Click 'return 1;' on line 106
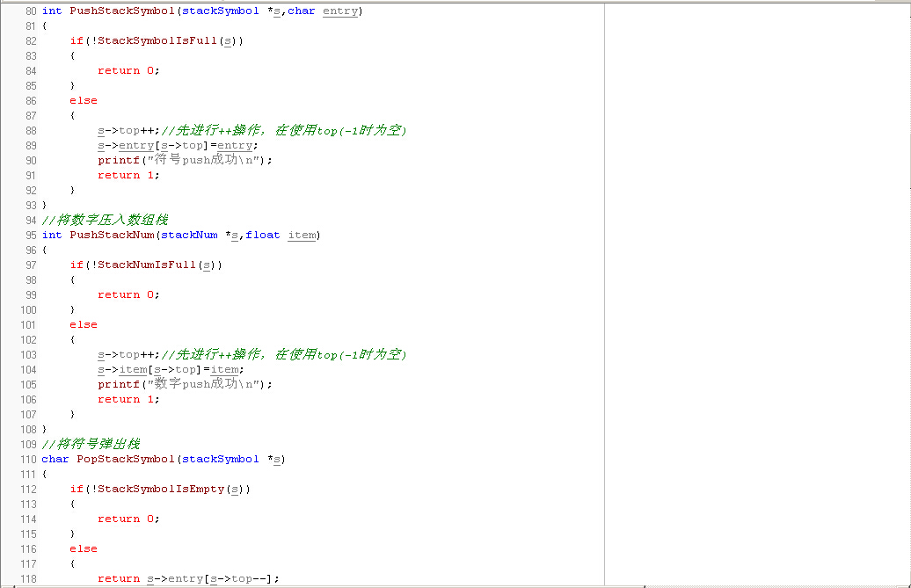The height and width of the screenshot is (588, 911). tap(128, 399)
